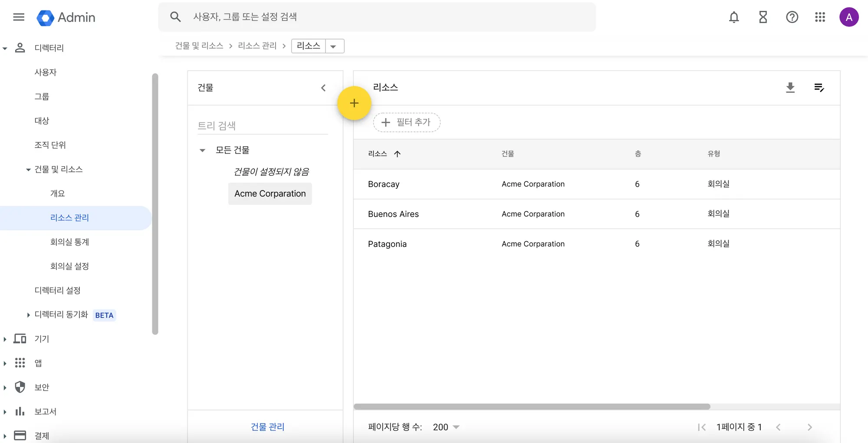Open the help question mark icon
Viewport: 868px width, 443px height.
pyautogui.click(x=792, y=17)
